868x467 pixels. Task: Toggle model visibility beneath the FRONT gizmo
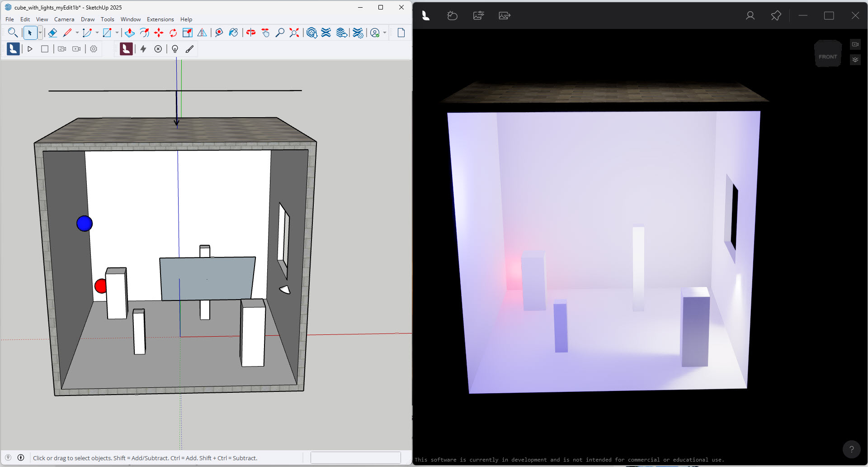pyautogui.click(x=855, y=59)
